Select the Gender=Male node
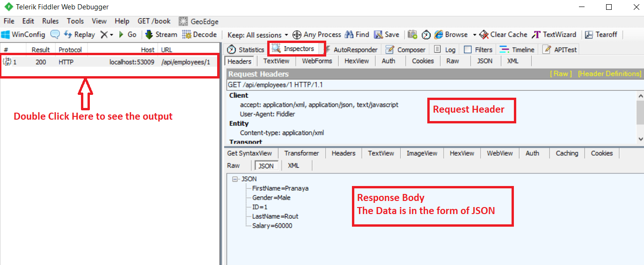Viewport: 644px width, 265px height. (x=271, y=198)
